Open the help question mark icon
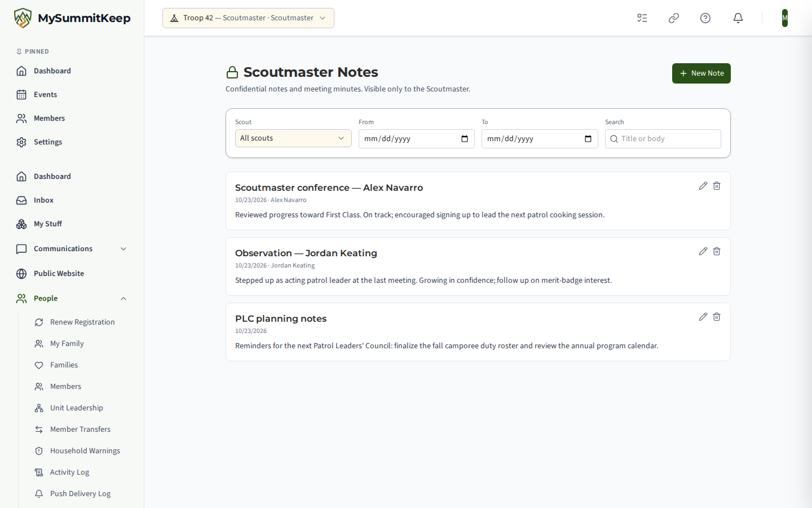 [x=705, y=18]
